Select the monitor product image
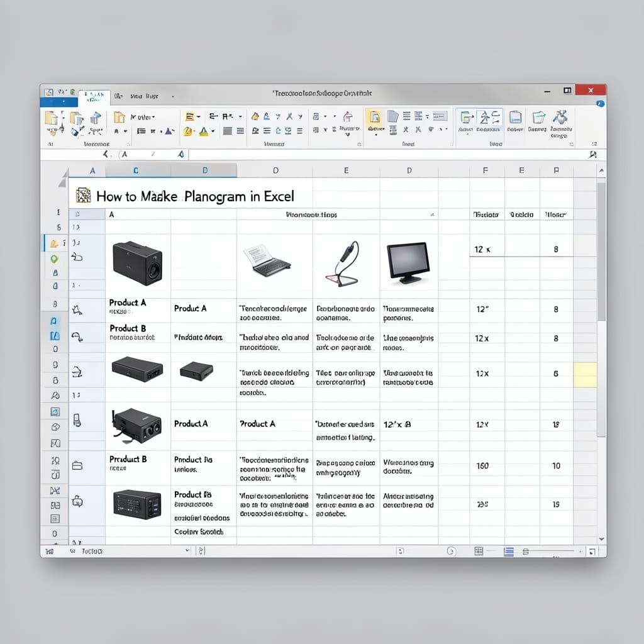Screen dimensions: 644x644 (408, 263)
